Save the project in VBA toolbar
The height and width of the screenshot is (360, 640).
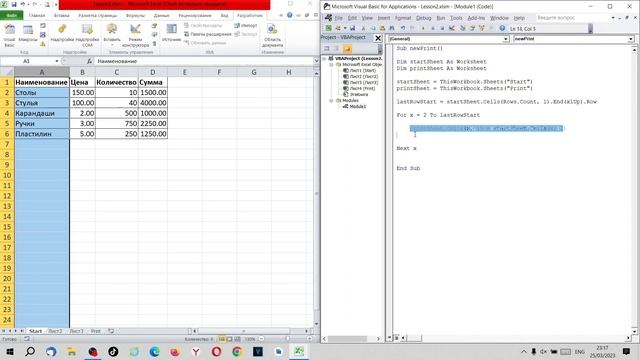pyautogui.click(x=352, y=28)
